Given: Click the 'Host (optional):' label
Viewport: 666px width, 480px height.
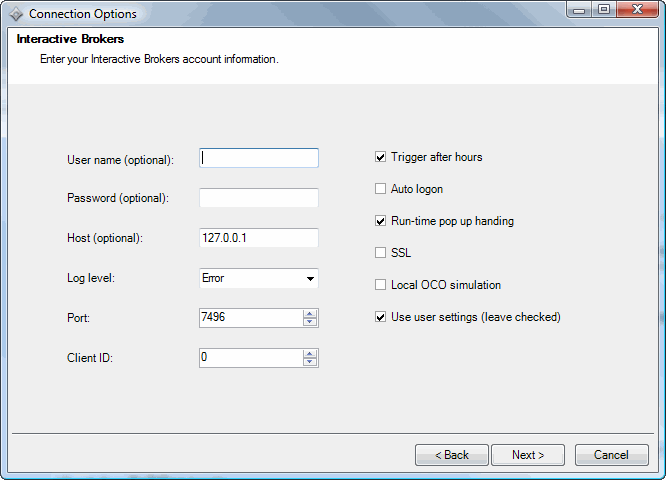Looking at the screenshot, I should (x=105, y=238).
